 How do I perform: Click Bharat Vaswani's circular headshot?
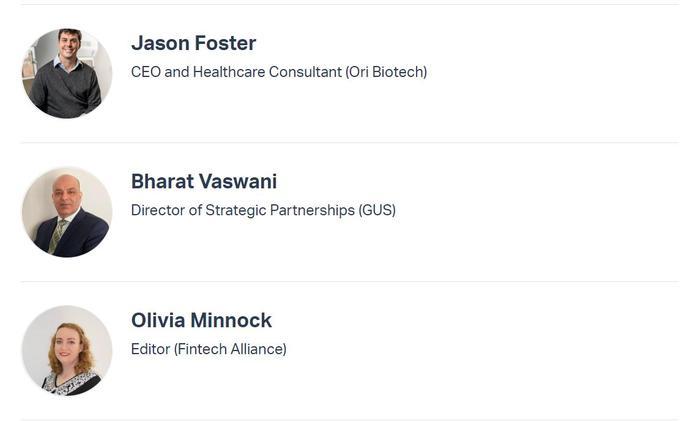[x=67, y=212]
